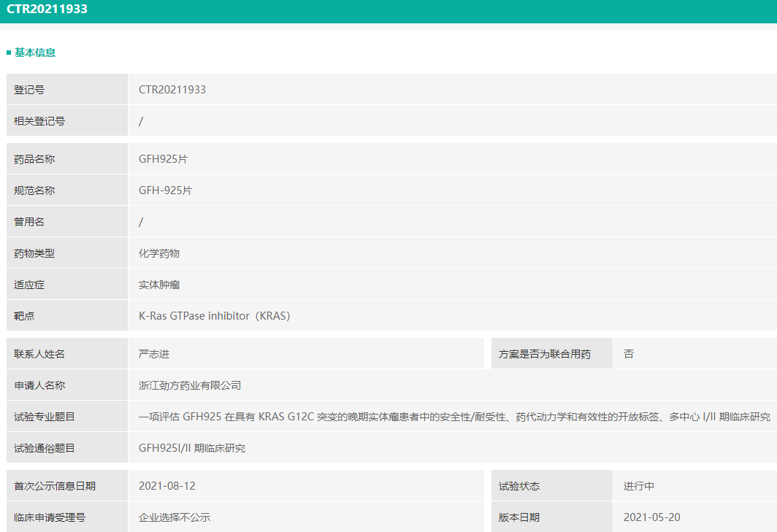Screen dimensions: 777x532
Task: Click the first publication date 2021-08-12
Action: 167,486
